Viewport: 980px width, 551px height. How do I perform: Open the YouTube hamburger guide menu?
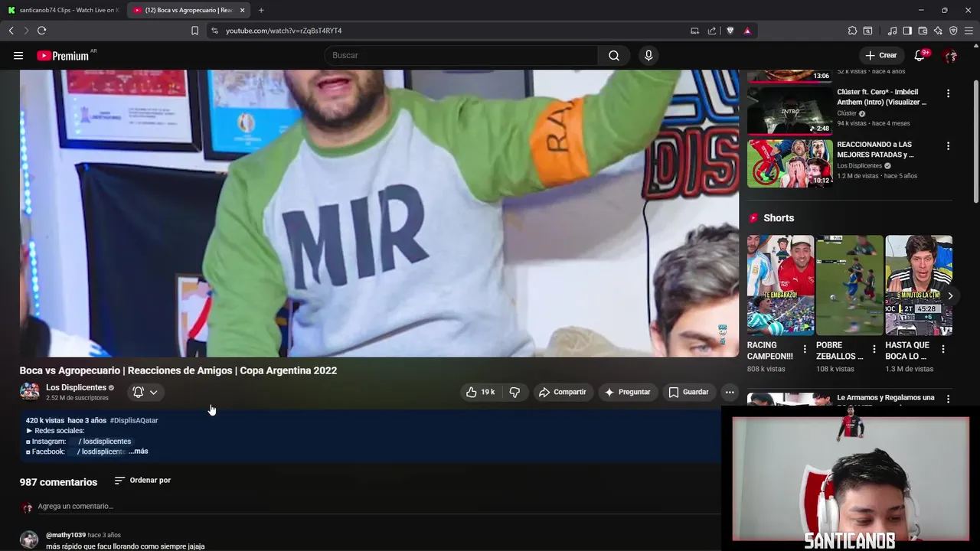18,55
